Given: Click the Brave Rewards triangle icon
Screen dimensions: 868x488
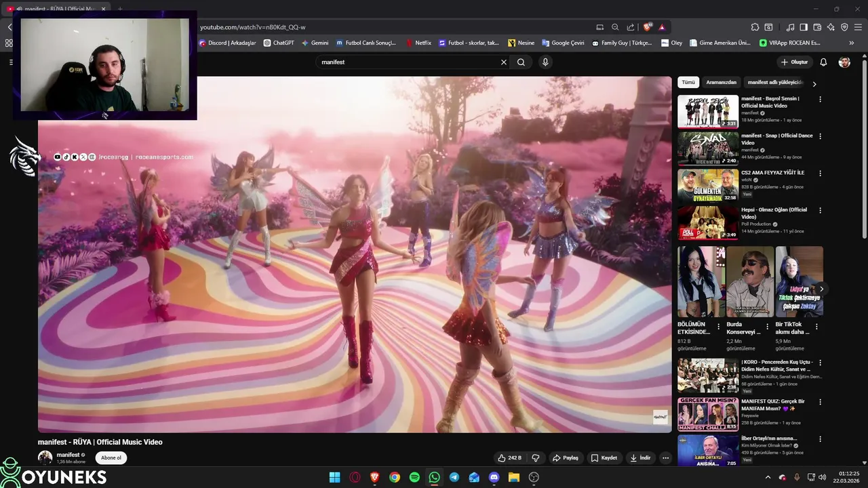Looking at the screenshot, I should tap(662, 27).
